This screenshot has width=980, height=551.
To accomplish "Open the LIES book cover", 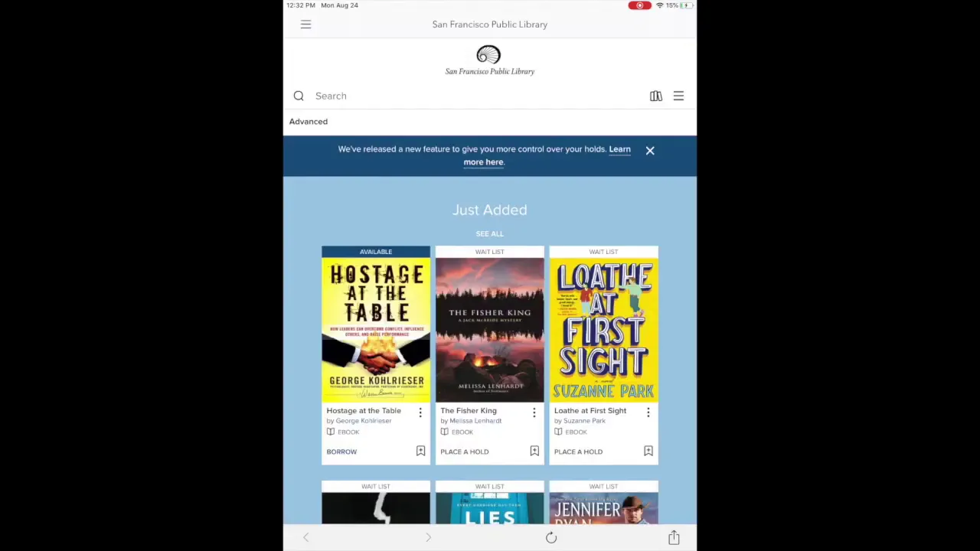I will click(490, 509).
